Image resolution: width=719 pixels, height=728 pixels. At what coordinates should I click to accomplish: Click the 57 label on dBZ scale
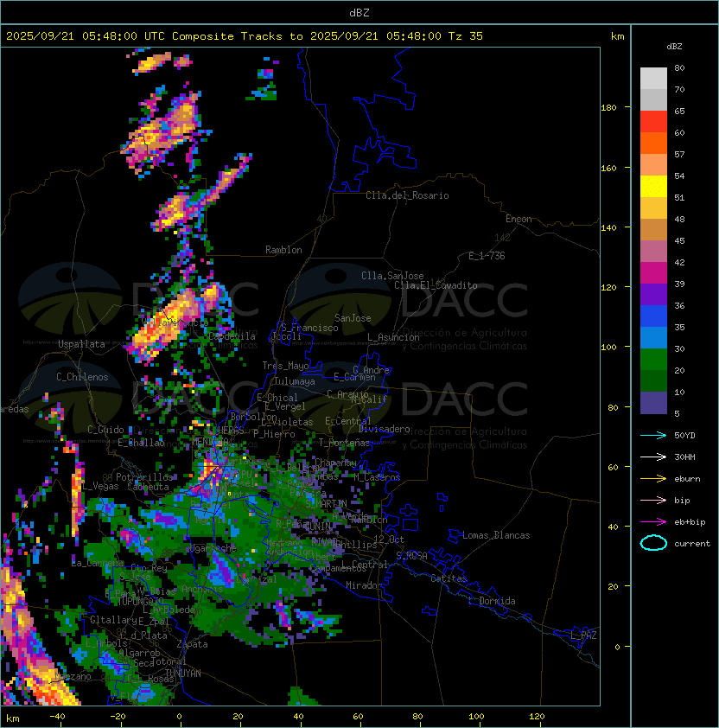[x=679, y=154]
